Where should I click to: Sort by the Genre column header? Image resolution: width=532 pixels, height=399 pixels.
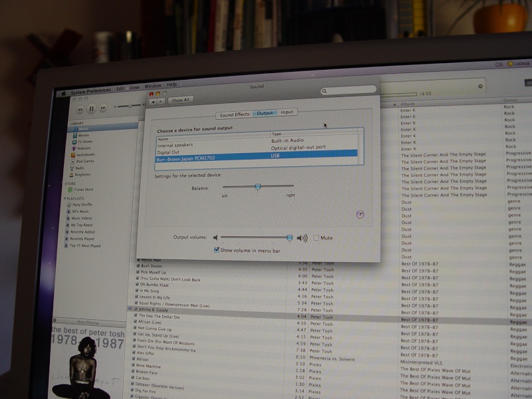coord(510,100)
